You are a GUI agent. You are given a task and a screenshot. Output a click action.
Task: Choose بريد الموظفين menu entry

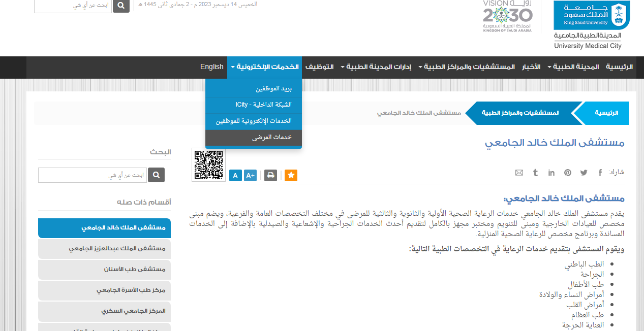click(273, 89)
